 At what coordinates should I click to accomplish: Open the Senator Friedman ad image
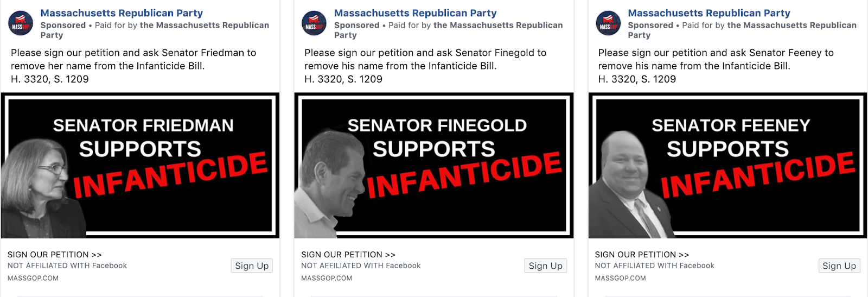pos(140,166)
